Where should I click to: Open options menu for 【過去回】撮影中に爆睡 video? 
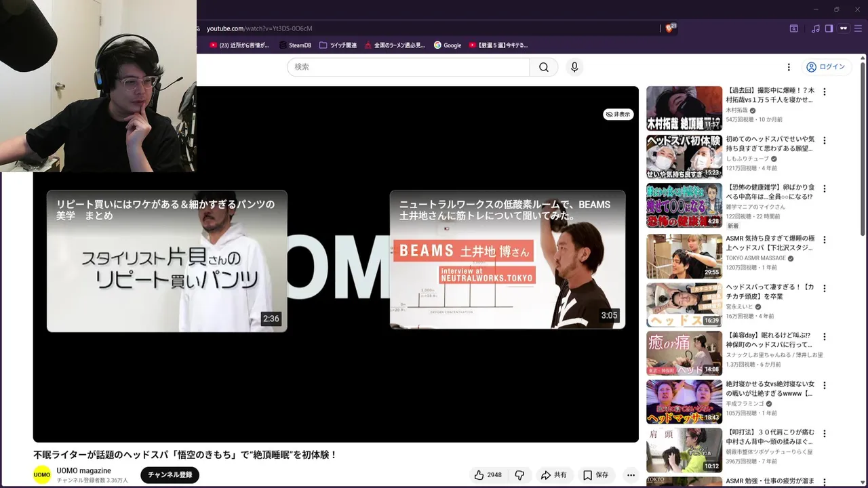[825, 91]
